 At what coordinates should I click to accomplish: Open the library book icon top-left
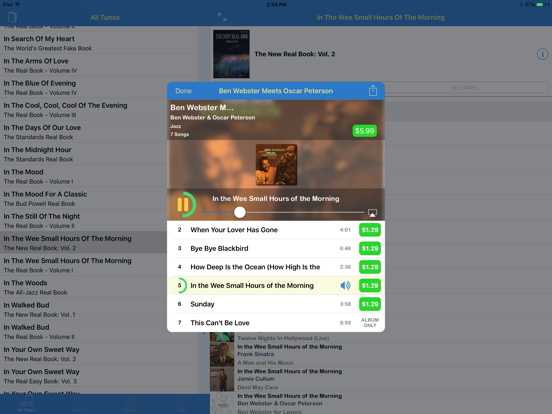tap(12, 17)
